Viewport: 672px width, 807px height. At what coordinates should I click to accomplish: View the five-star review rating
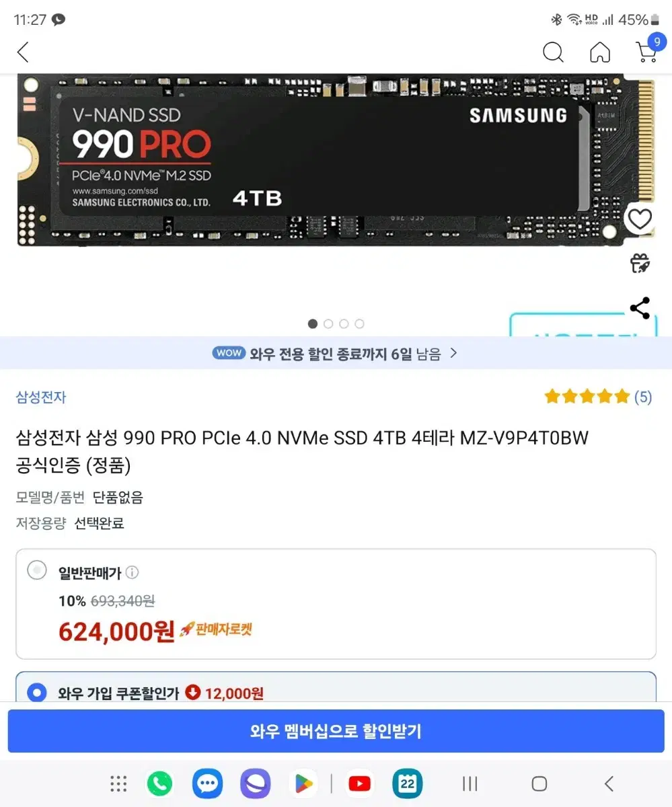[598, 397]
